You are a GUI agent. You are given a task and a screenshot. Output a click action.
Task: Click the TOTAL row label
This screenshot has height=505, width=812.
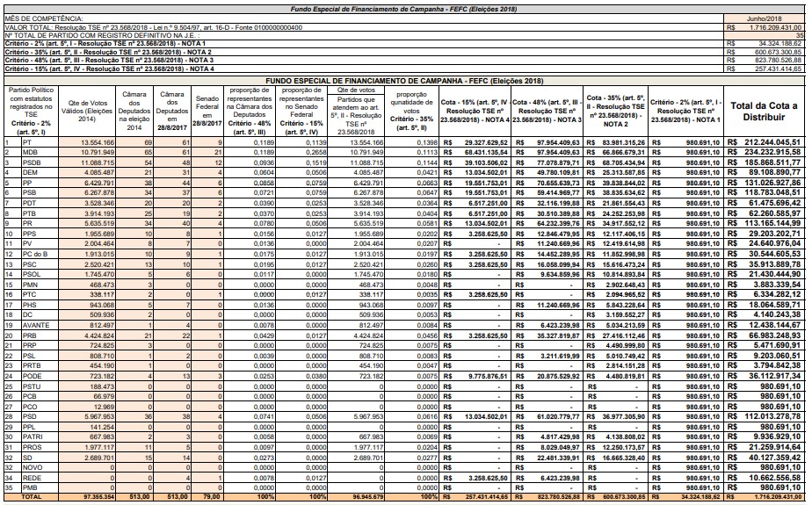[x=31, y=497]
